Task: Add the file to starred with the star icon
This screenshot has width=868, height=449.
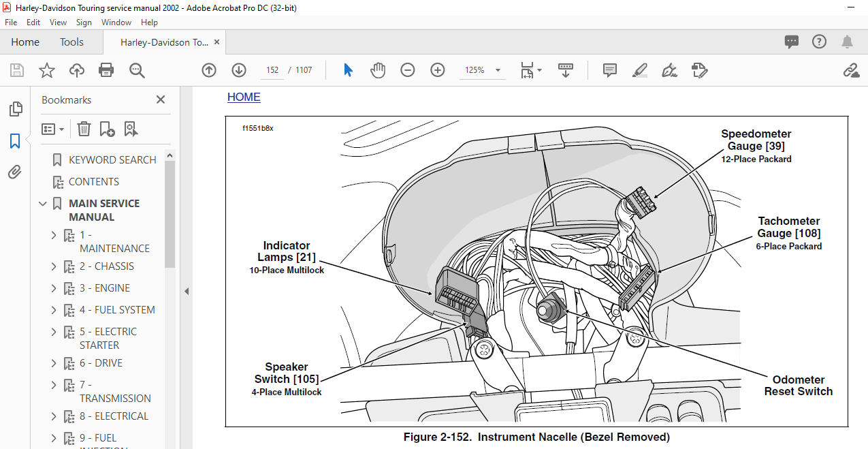Action: 47,70
